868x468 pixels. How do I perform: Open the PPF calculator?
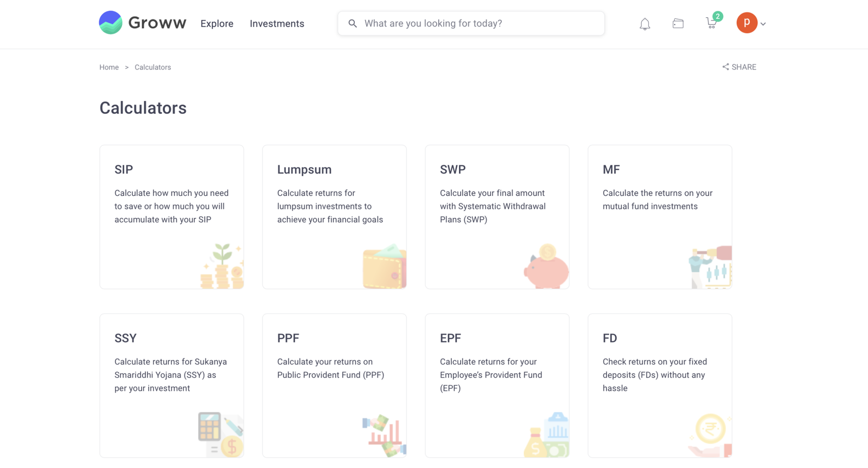pos(334,385)
